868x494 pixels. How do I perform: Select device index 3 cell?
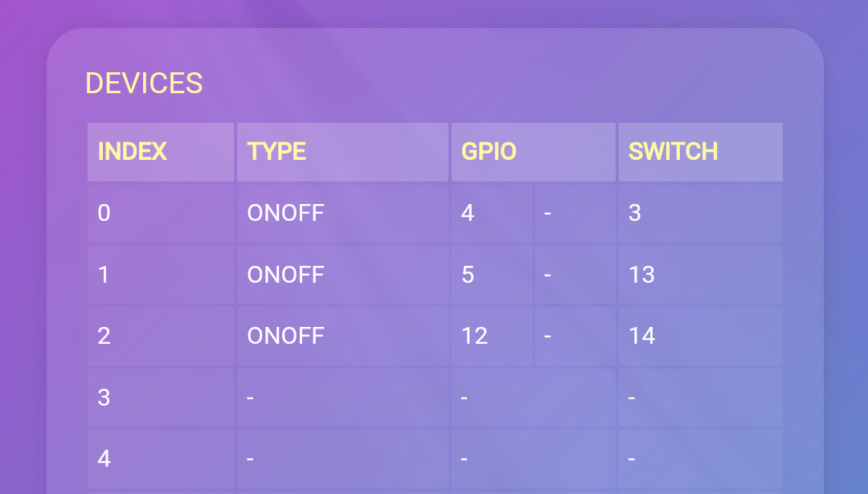pos(104,397)
